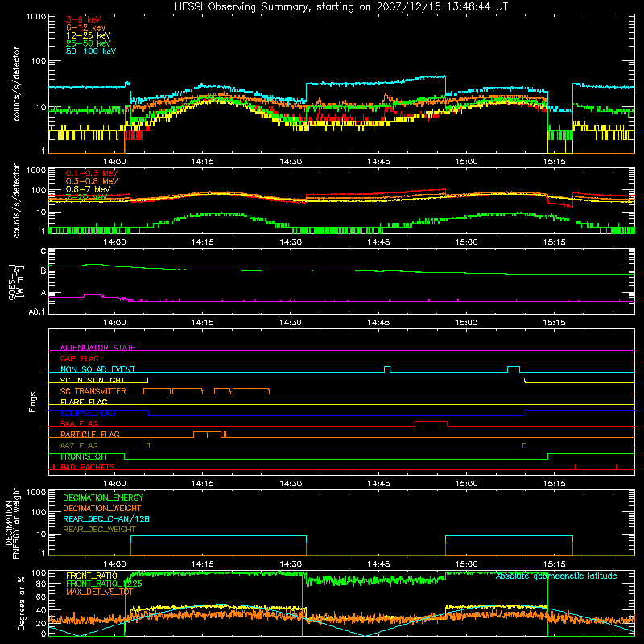
Task: Select the SC_TRANSMITTER flag label
Action: coord(93,391)
